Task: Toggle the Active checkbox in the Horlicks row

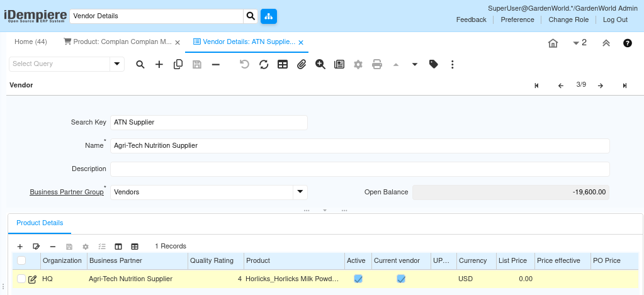Action: [x=358, y=279]
